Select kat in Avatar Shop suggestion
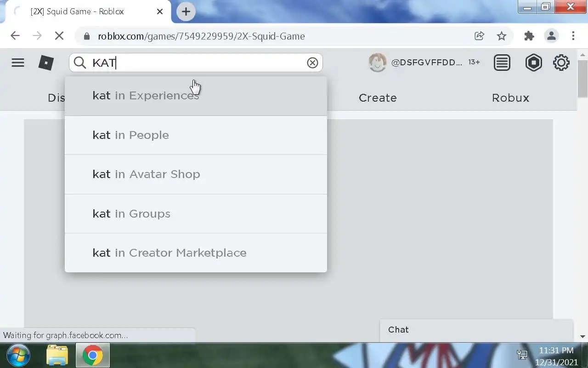588x368 pixels. (x=196, y=174)
